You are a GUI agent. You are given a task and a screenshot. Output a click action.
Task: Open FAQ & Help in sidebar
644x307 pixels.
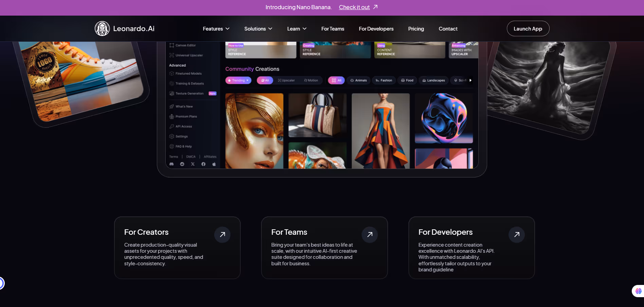pyautogui.click(x=181, y=146)
